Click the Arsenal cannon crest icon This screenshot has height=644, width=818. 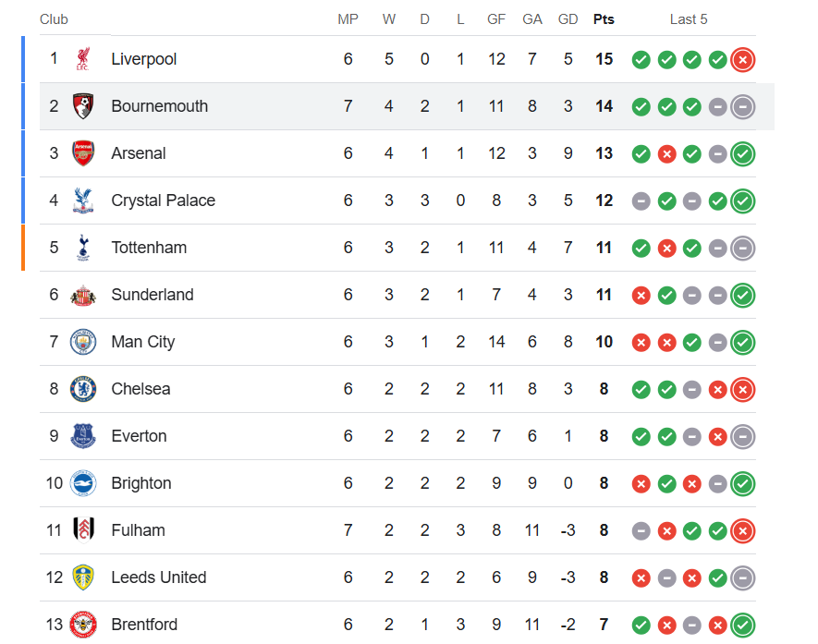(x=83, y=153)
